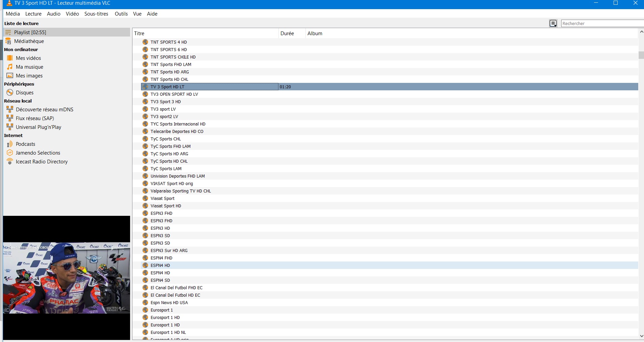Click the globe icon beside TNT SPORTS 6 HD
This screenshot has height=342, width=644.
[x=145, y=49]
